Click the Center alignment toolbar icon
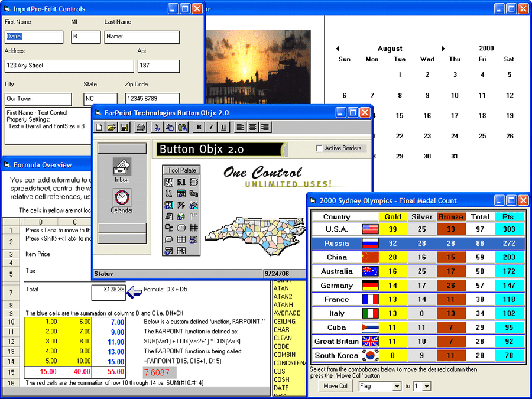Viewport: 532px width, 399px height. click(x=252, y=127)
